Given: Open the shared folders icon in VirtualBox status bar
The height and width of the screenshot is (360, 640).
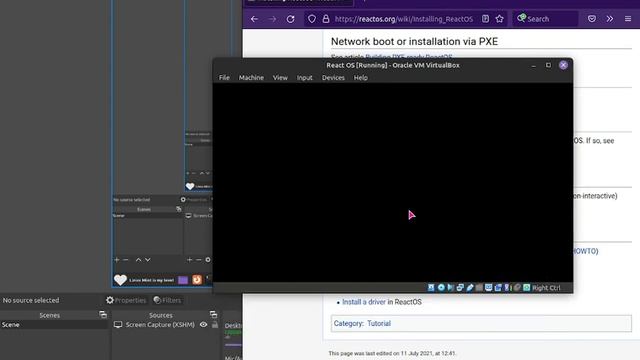Looking at the screenshot, I should pyautogui.click(x=479, y=287).
